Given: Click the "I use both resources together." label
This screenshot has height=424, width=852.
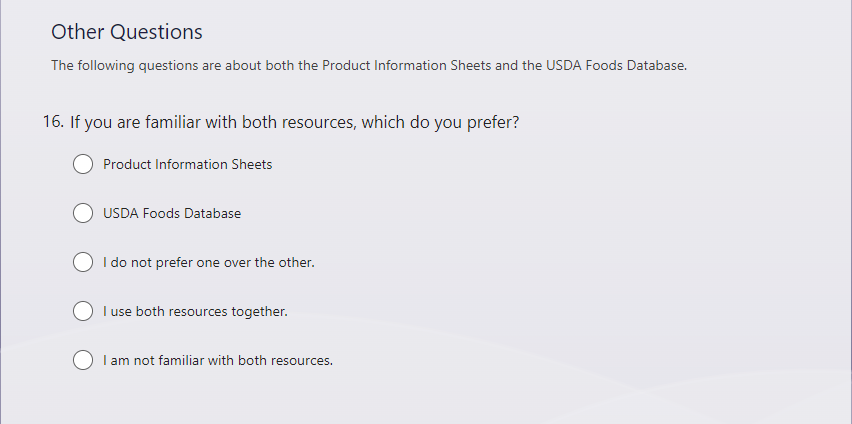Looking at the screenshot, I should click(x=195, y=311).
